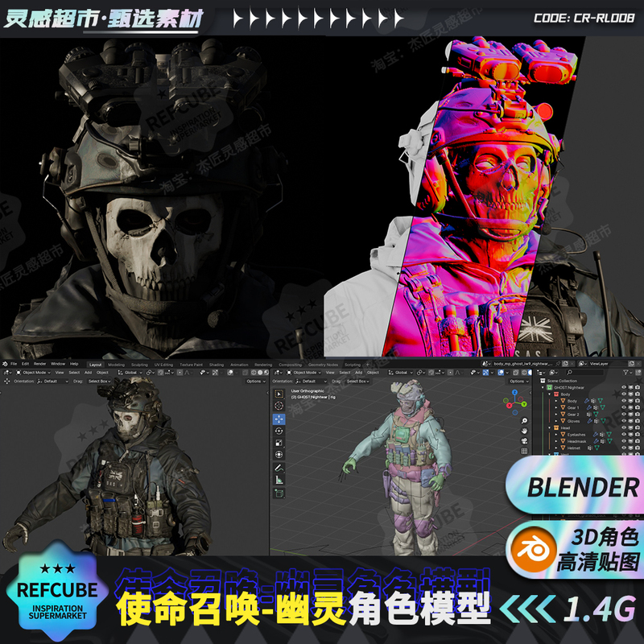Viewport: 644px width, 644px height.
Task: Hide Gear 1 object with eye icon
Action: point(624,408)
